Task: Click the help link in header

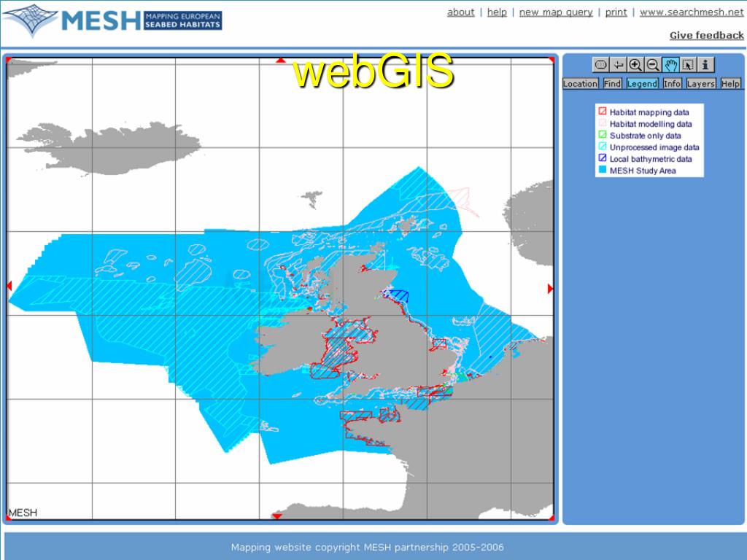Action: (x=497, y=12)
